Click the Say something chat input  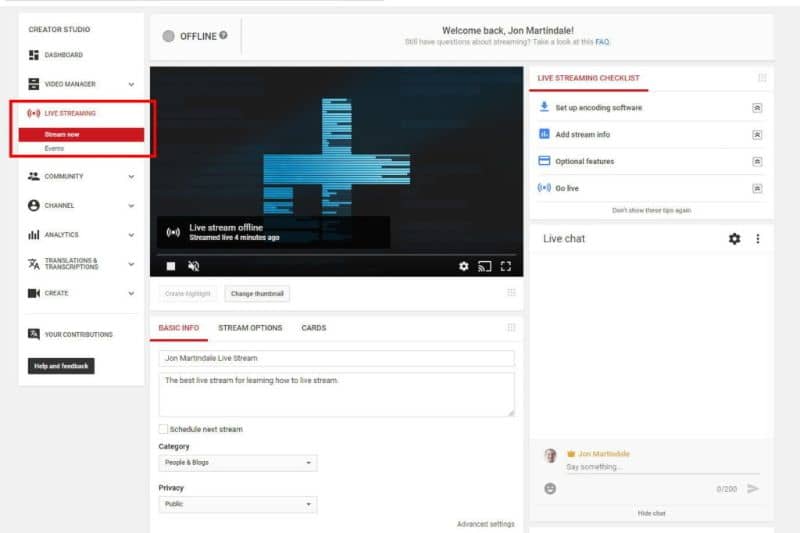(662, 467)
